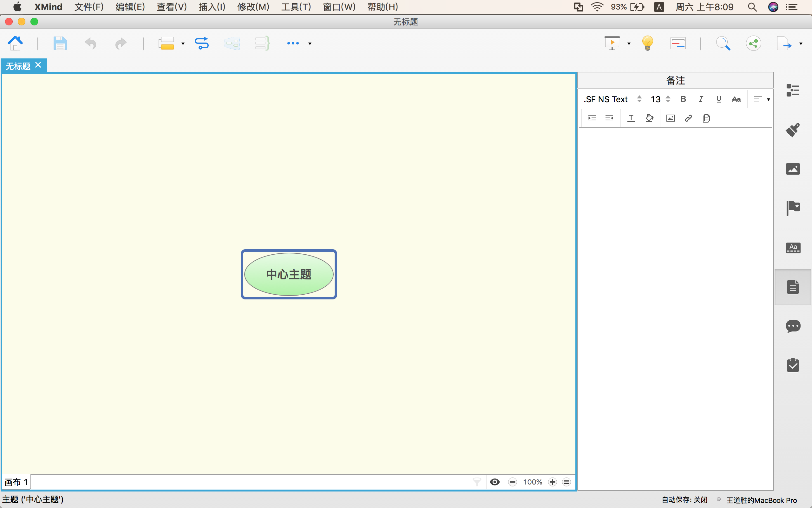Zoom out with minus button
Viewport: 812px width, 508px height.
tap(512, 482)
